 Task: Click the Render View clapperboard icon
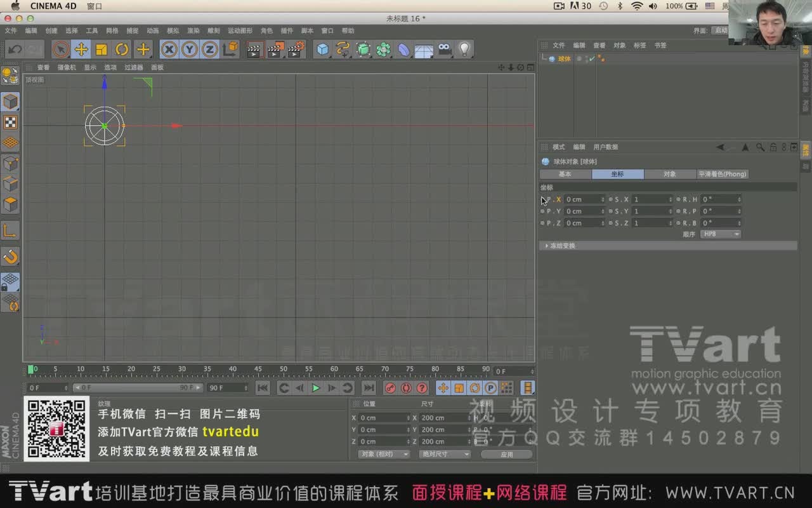(x=255, y=50)
